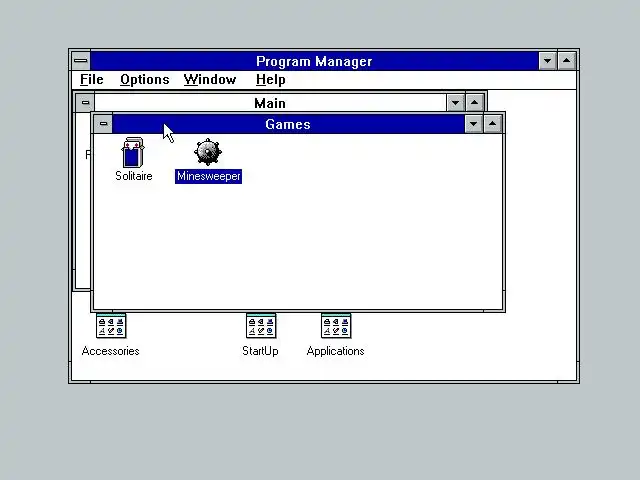Bring Main window forward via its title bar
This screenshot has width=640, height=480.
point(270,102)
